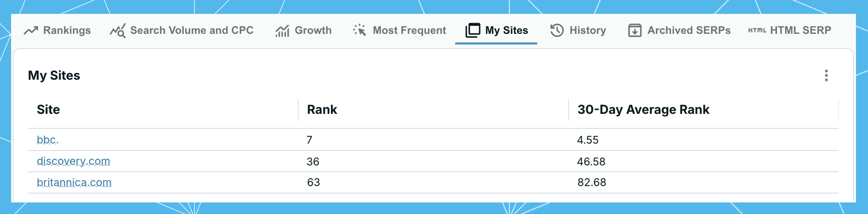Image resolution: width=868 pixels, height=214 pixels.
Task: Click the Rankings trend-line icon
Action: (x=31, y=31)
